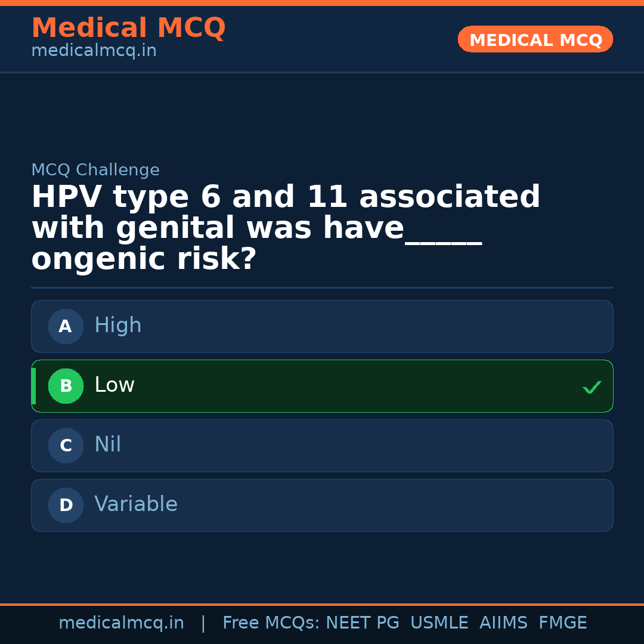Expand the highlighted Low answer row

click(322, 386)
